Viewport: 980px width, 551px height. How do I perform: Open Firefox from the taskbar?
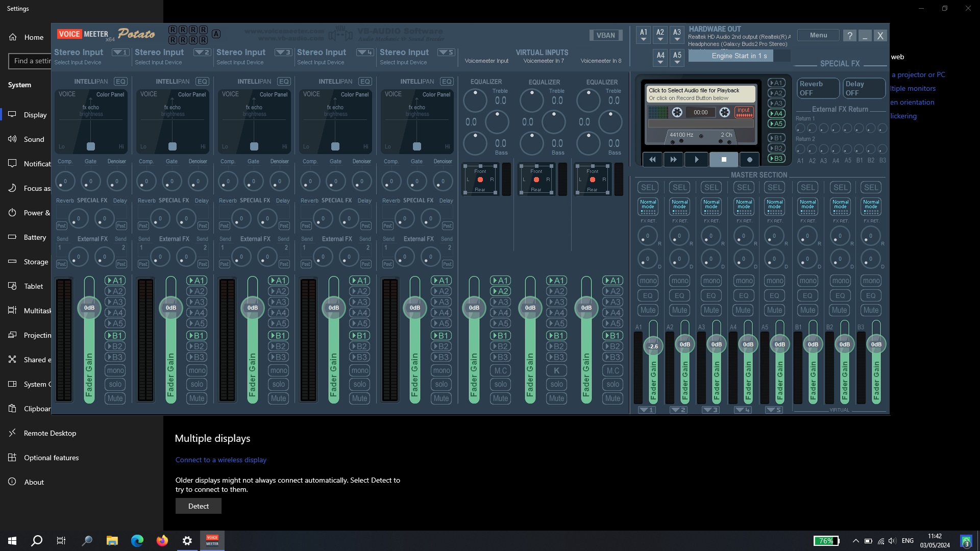click(x=162, y=541)
